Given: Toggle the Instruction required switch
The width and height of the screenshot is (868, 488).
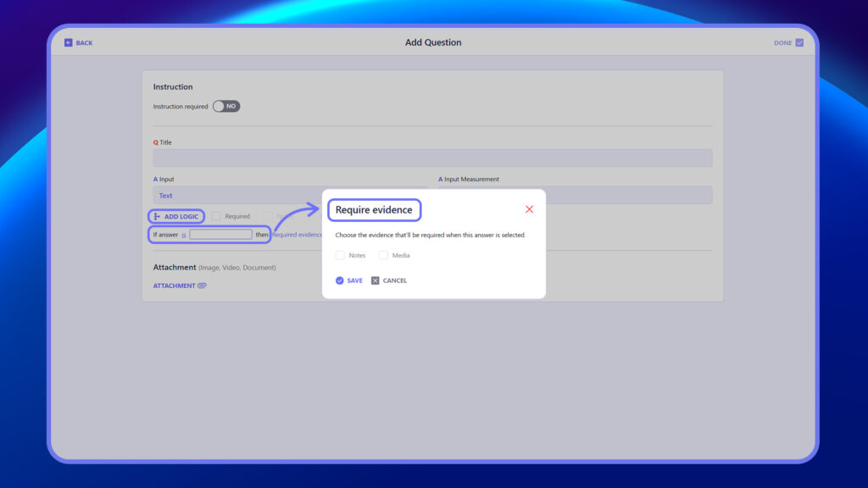Looking at the screenshot, I should [226, 106].
